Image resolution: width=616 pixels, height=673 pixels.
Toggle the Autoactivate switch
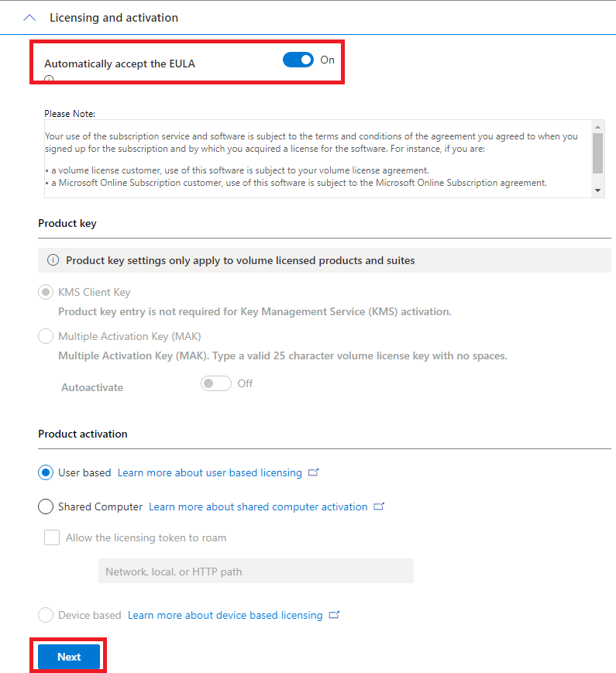(x=216, y=383)
